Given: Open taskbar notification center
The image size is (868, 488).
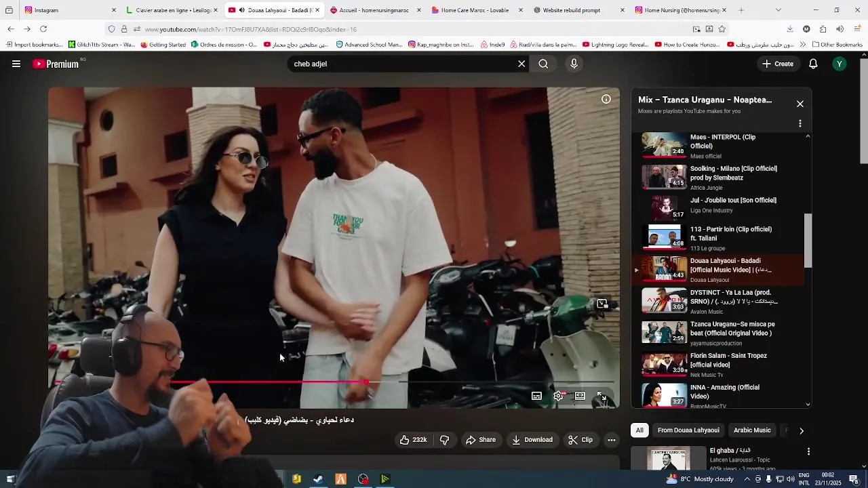Looking at the screenshot, I should pos(854,479).
